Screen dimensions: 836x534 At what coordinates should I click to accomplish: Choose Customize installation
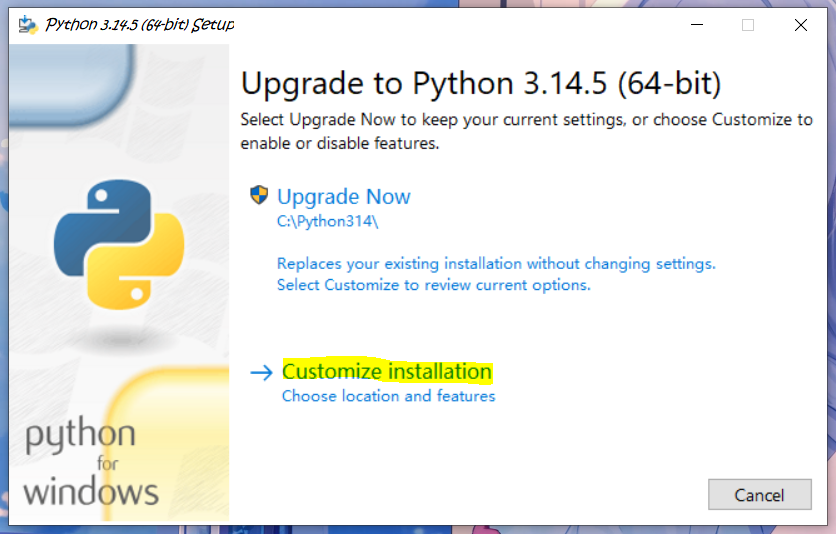pyautogui.click(x=387, y=371)
